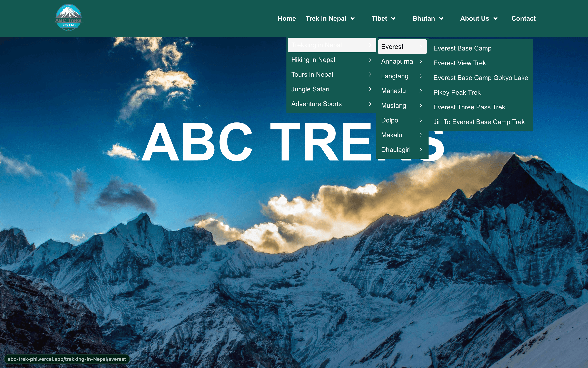Open the Tibet menu
588x368 pixels.
click(x=379, y=18)
